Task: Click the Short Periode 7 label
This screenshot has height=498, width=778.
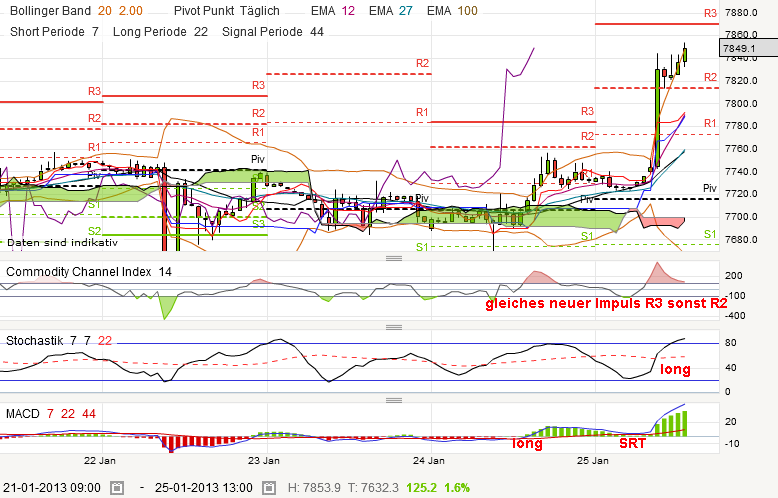Action: tap(55, 32)
